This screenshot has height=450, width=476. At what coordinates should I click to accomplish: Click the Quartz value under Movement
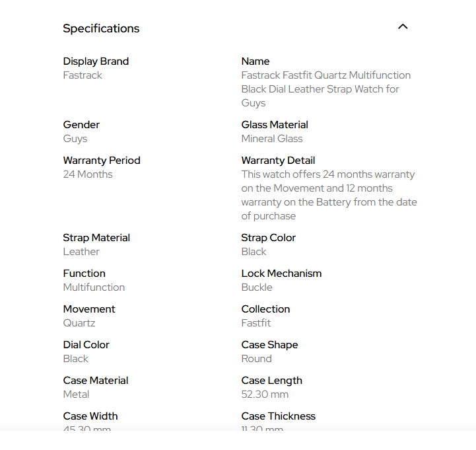pos(79,323)
